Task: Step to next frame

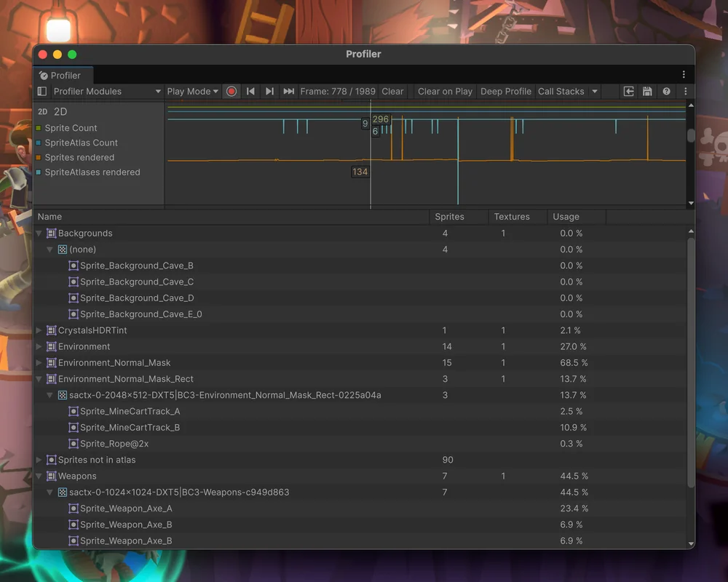Action: click(270, 92)
